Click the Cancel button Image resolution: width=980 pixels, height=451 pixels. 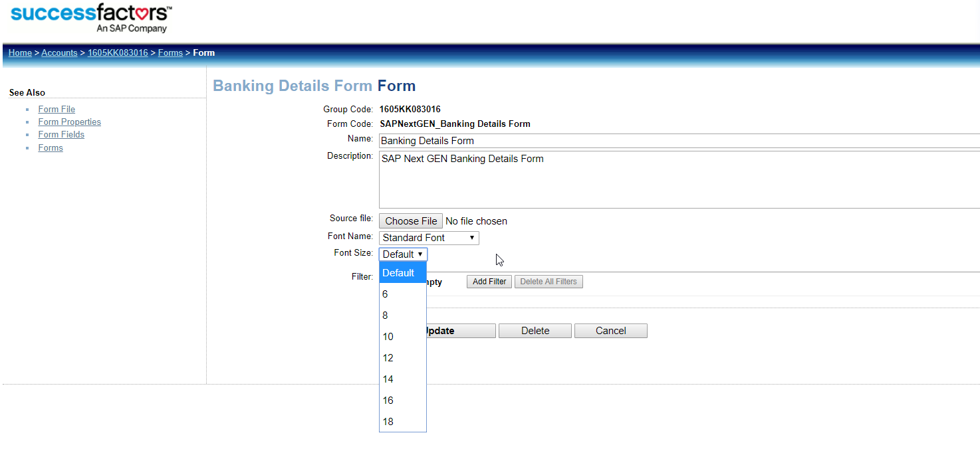(x=611, y=331)
